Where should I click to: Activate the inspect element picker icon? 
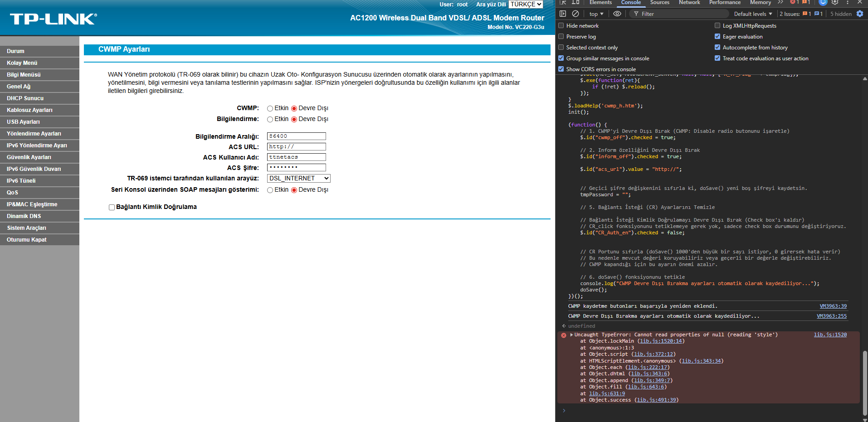[x=563, y=2]
